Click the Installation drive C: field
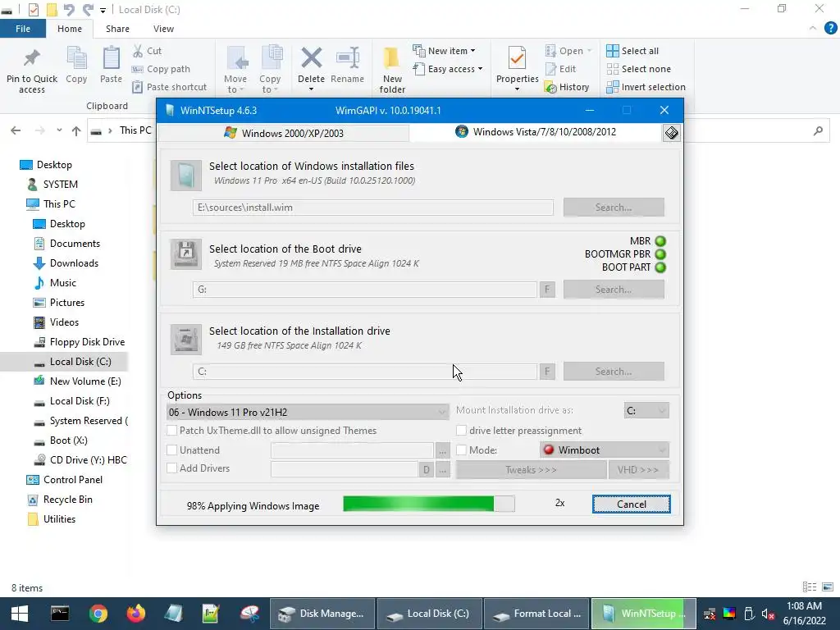Viewport: 840px width, 630px height. (365, 372)
